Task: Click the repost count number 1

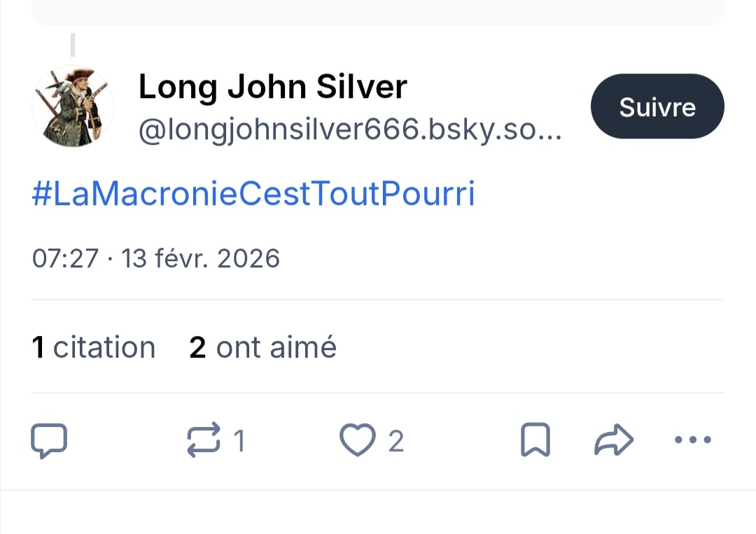Action: (x=239, y=442)
